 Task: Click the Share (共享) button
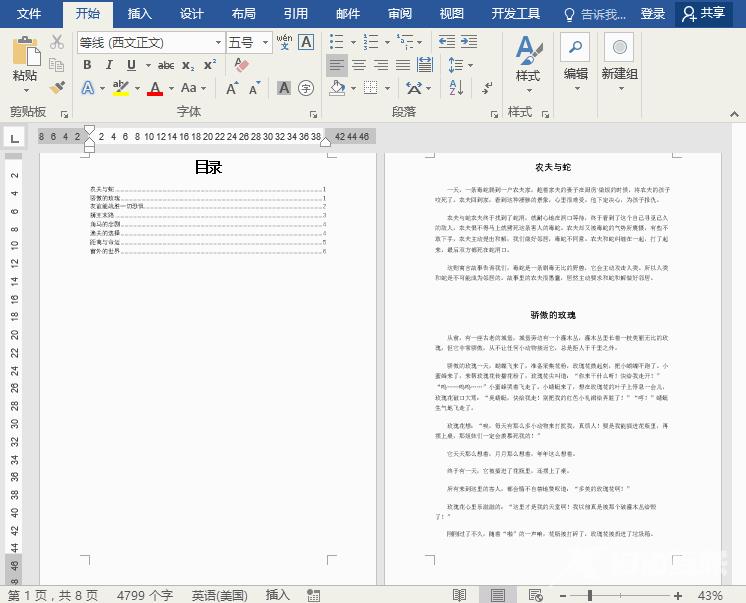click(x=702, y=14)
